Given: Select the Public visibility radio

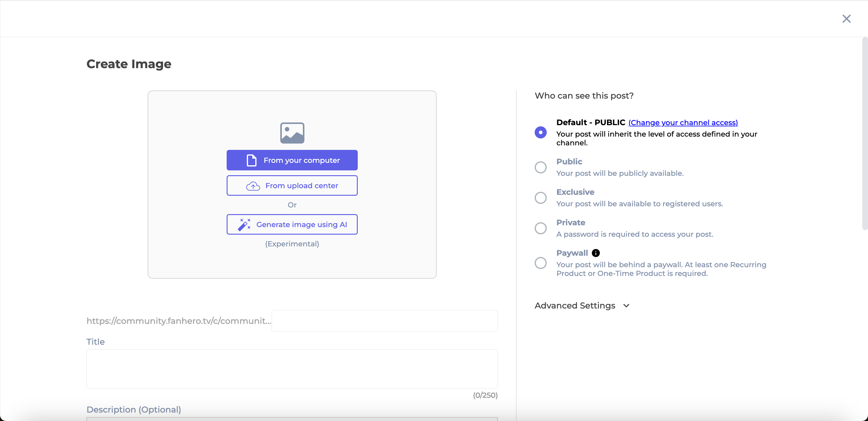Looking at the screenshot, I should (540, 167).
